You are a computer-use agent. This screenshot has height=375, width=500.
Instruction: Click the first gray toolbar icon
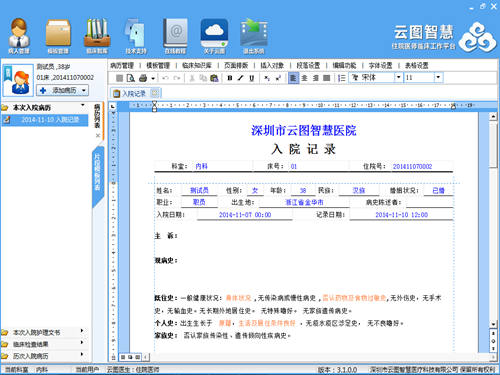119,78
